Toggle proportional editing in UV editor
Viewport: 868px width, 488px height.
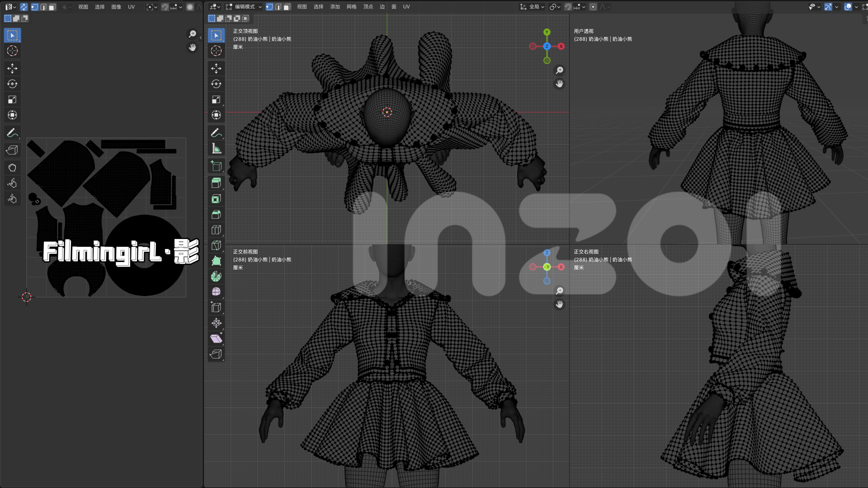pyautogui.click(x=190, y=7)
